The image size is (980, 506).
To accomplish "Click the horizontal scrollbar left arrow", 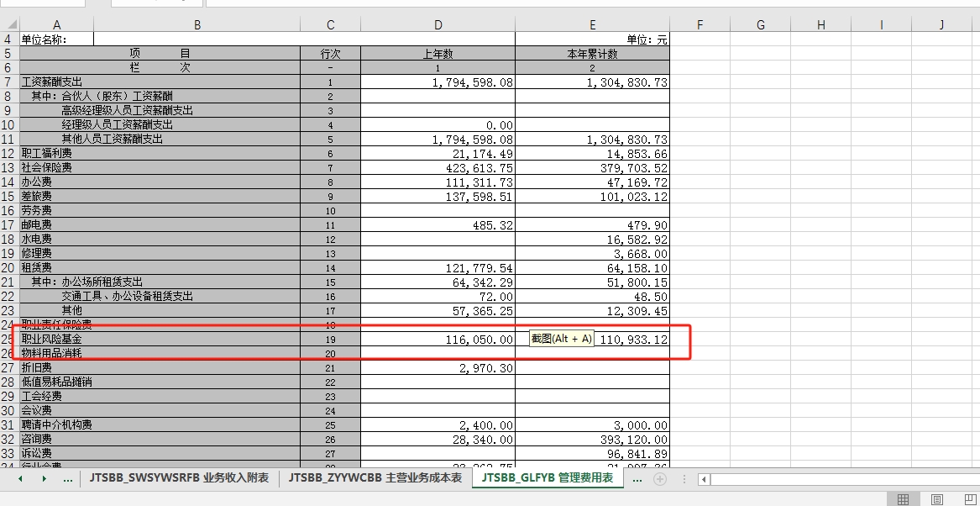I will coord(704,479).
